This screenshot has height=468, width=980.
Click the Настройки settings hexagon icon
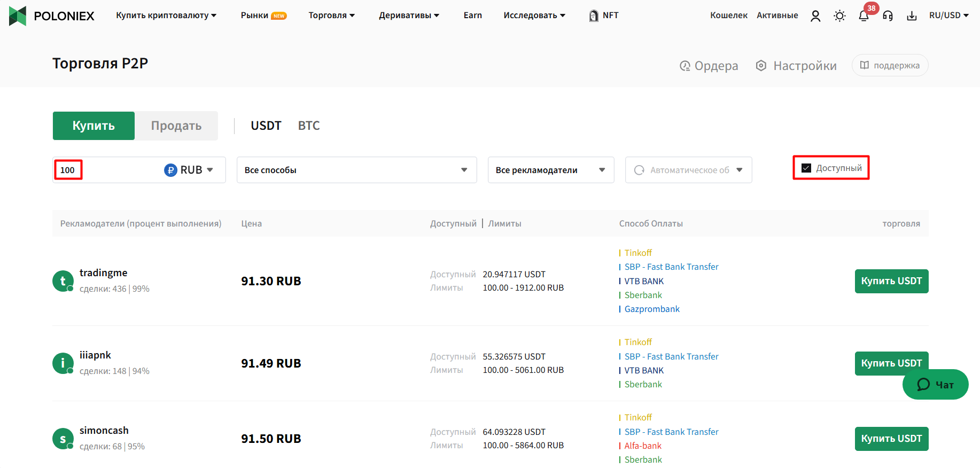pyautogui.click(x=761, y=66)
